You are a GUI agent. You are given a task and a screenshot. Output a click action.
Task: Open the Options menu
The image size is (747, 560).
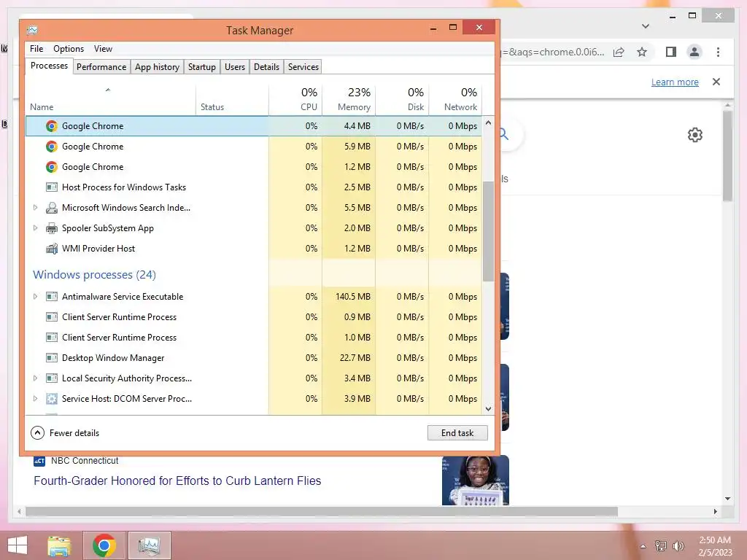click(68, 49)
